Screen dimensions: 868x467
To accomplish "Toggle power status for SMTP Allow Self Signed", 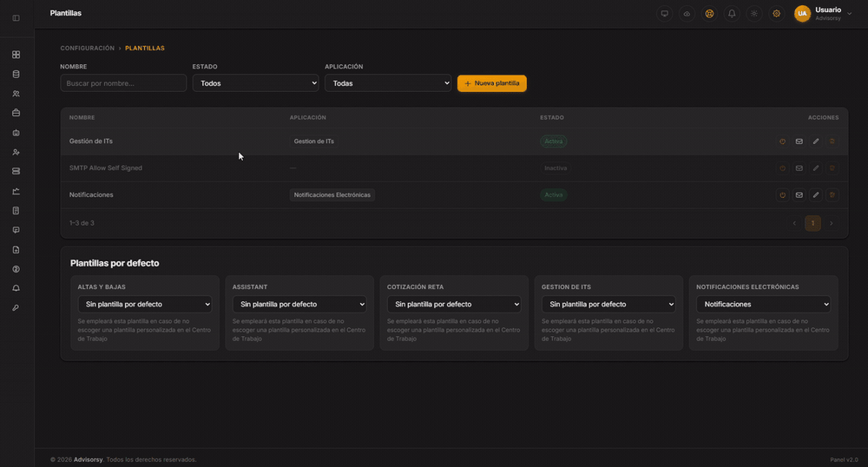I will (x=782, y=168).
